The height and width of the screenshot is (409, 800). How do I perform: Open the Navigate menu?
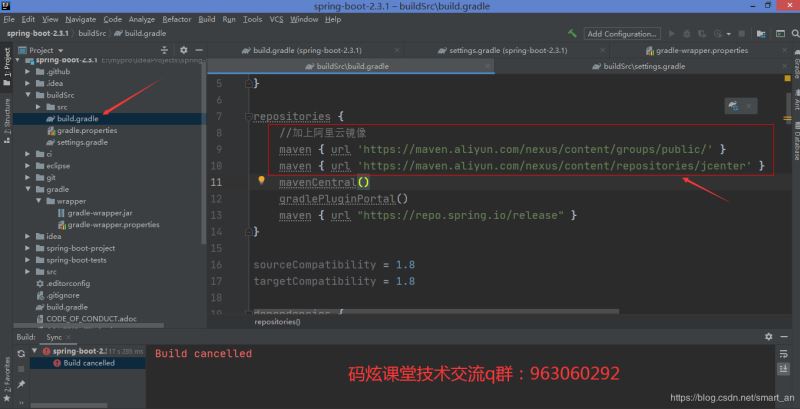[81, 19]
